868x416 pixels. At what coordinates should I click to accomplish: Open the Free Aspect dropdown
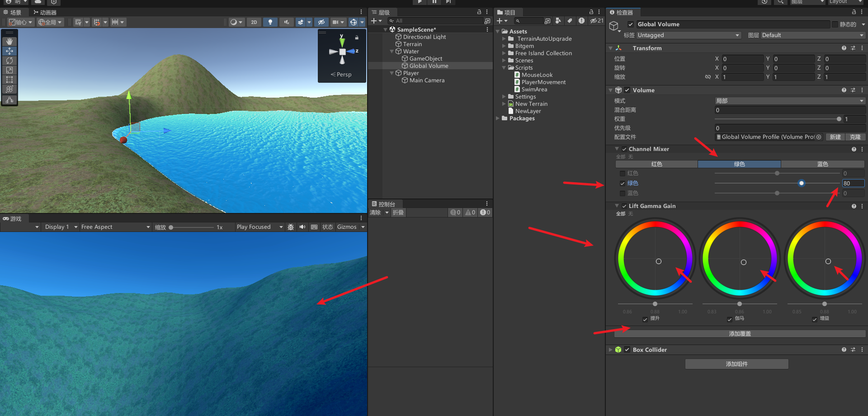coord(115,227)
